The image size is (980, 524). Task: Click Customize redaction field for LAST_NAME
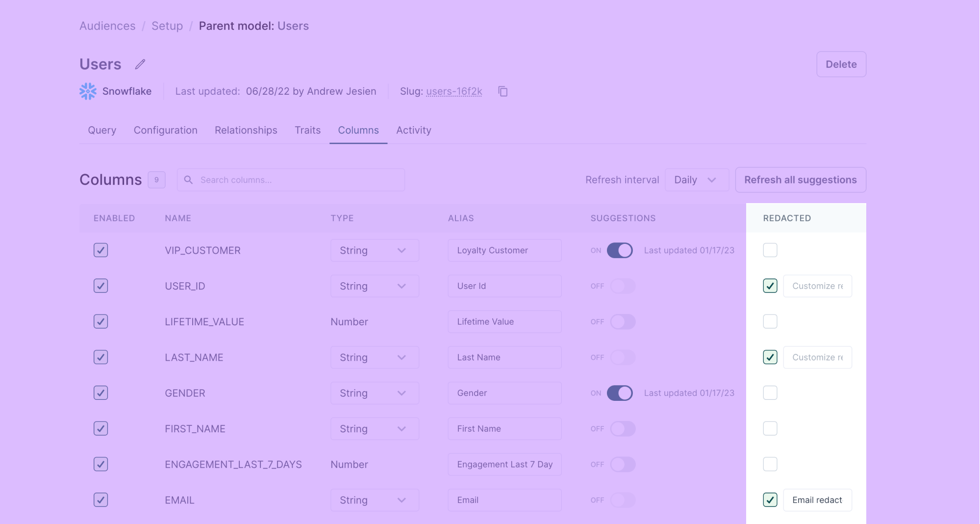tap(817, 357)
